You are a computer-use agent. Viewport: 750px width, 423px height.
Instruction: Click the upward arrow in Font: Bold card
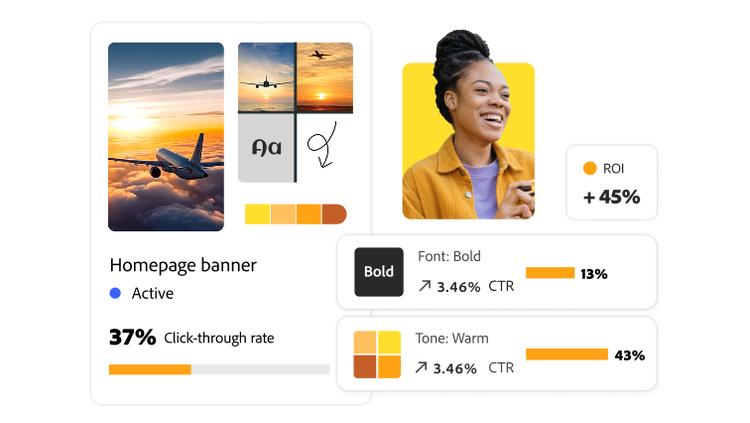point(424,287)
